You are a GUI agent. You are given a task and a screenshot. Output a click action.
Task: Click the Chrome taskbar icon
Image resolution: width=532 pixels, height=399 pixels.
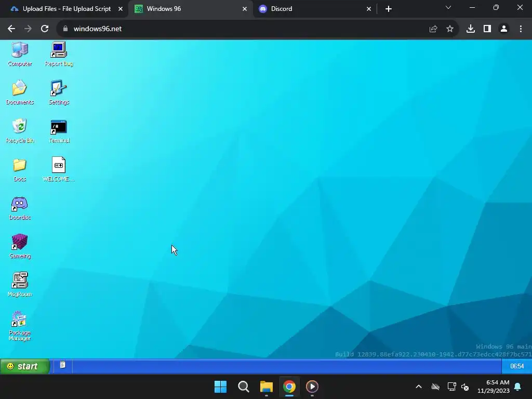(289, 387)
